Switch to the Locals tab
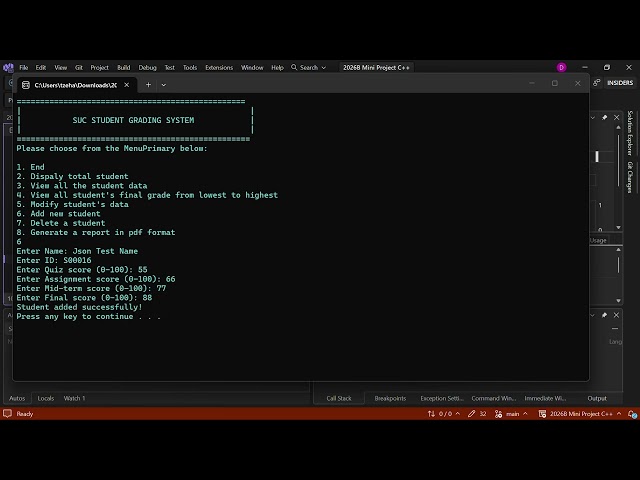 (x=46, y=398)
